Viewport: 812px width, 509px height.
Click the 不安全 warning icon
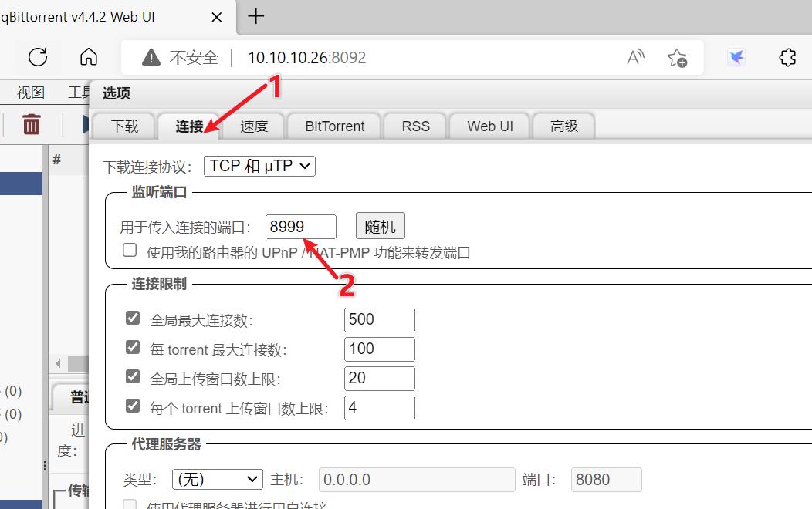151,56
